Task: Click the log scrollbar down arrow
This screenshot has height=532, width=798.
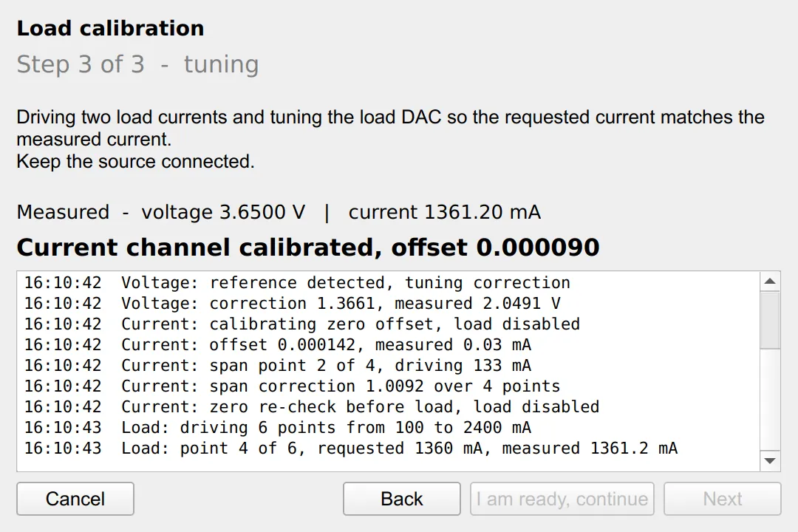Action: (x=770, y=461)
